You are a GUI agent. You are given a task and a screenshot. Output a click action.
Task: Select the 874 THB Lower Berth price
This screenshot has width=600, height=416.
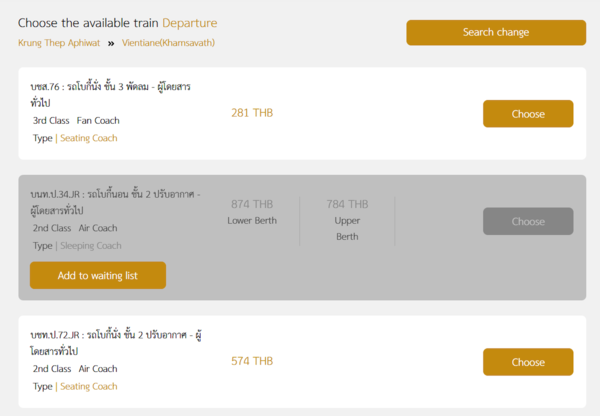pyautogui.click(x=251, y=204)
